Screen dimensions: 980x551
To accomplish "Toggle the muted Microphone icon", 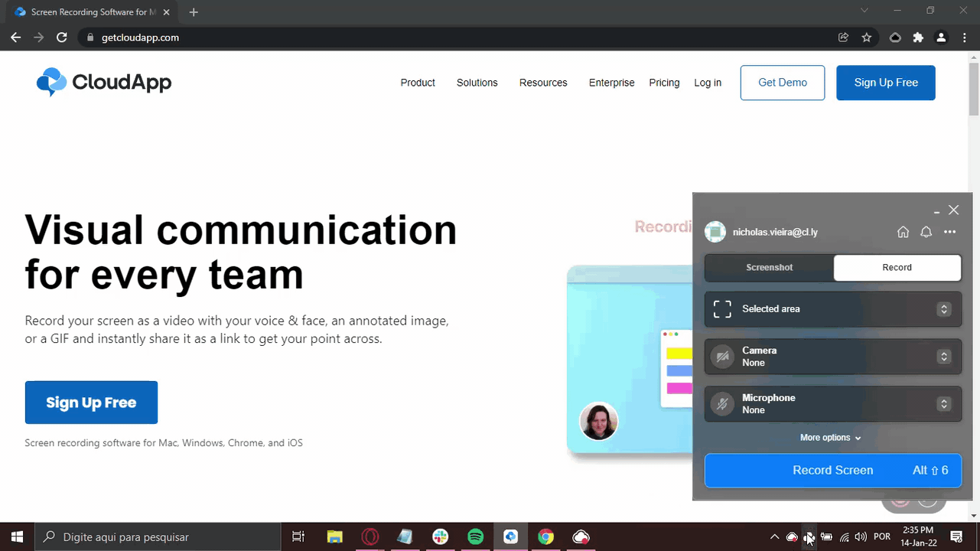I will click(722, 404).
